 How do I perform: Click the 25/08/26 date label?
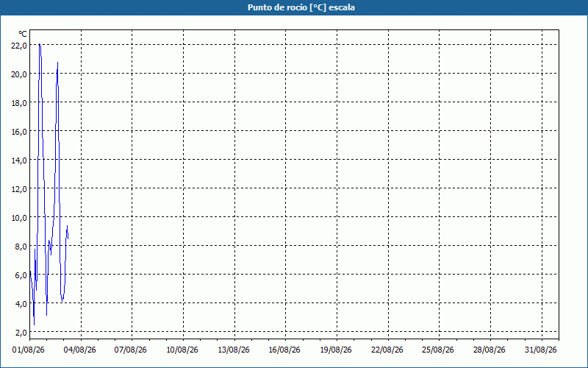pyautogui.click(x=438, y=350)
